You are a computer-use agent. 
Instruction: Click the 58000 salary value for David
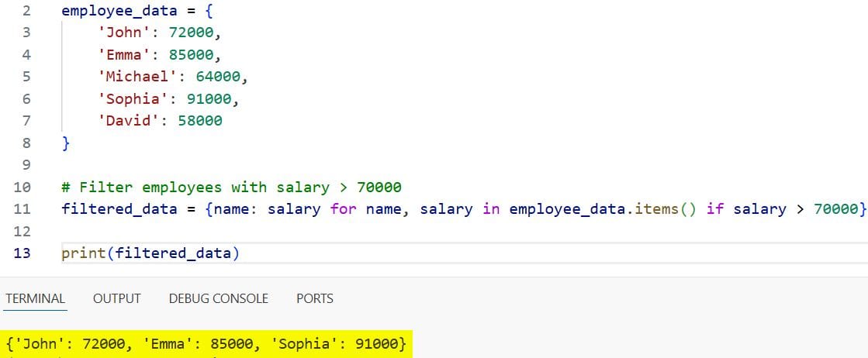click(x=199, y=121)
